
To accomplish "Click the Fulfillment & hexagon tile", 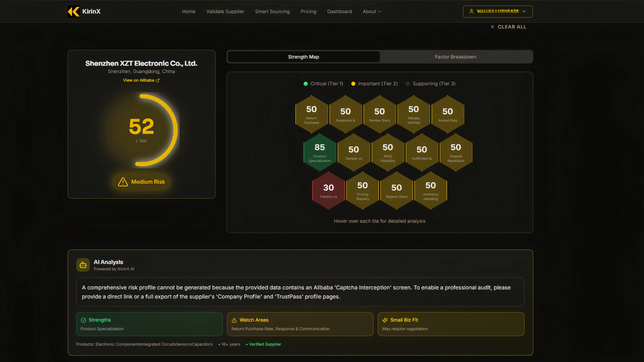I will [x=422, y=152].
